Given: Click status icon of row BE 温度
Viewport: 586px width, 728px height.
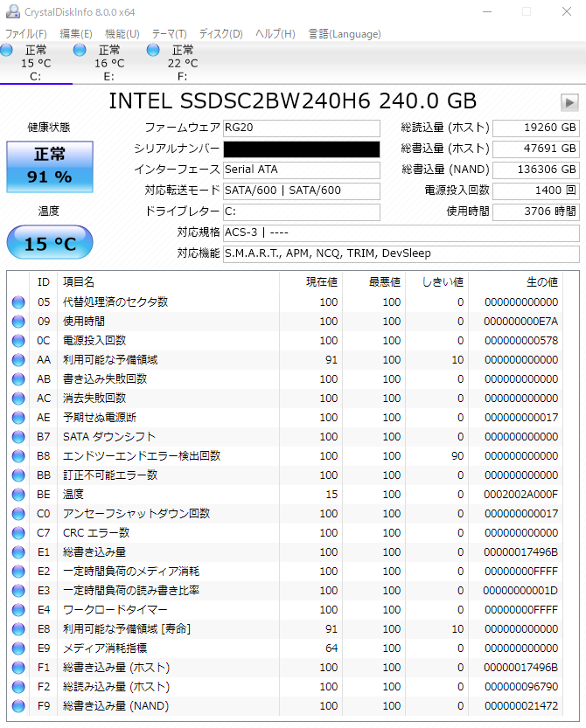Looking at the screenshot, I should point(18,495).
